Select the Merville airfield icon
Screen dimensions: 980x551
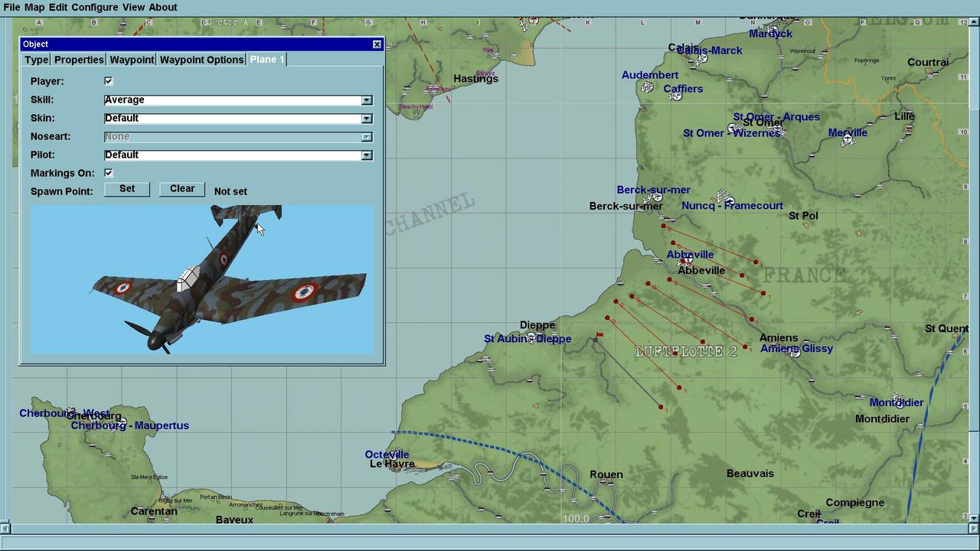point(848,141)
